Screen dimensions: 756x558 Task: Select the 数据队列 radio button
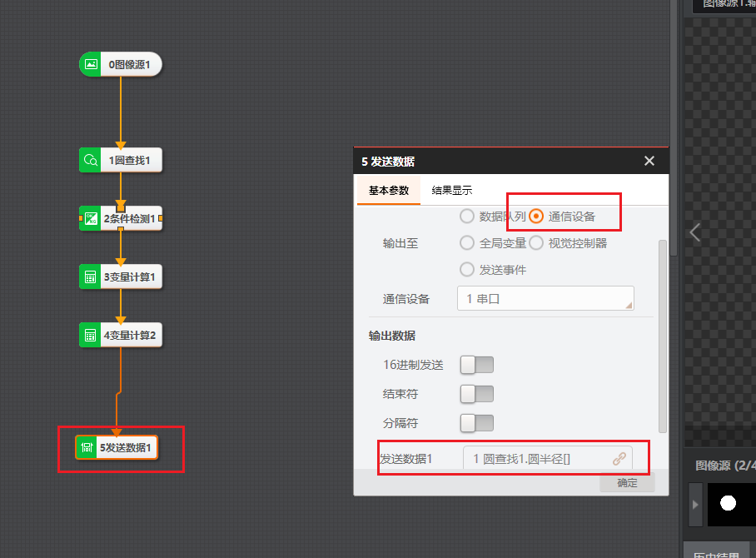point(467,217)
